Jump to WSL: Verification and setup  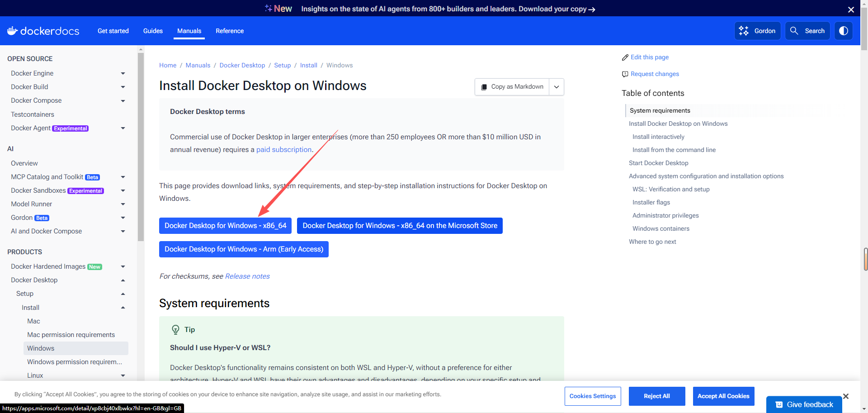[671, 189]
